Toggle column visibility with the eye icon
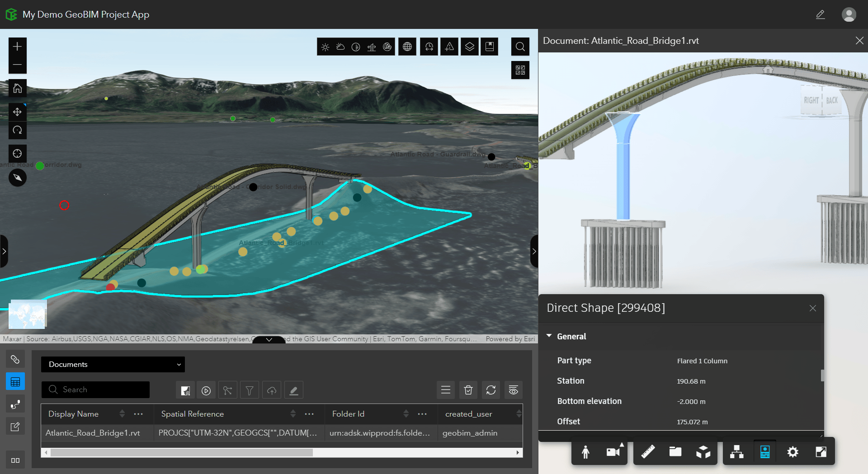This screenshot has width=868, height=474. 514,390
